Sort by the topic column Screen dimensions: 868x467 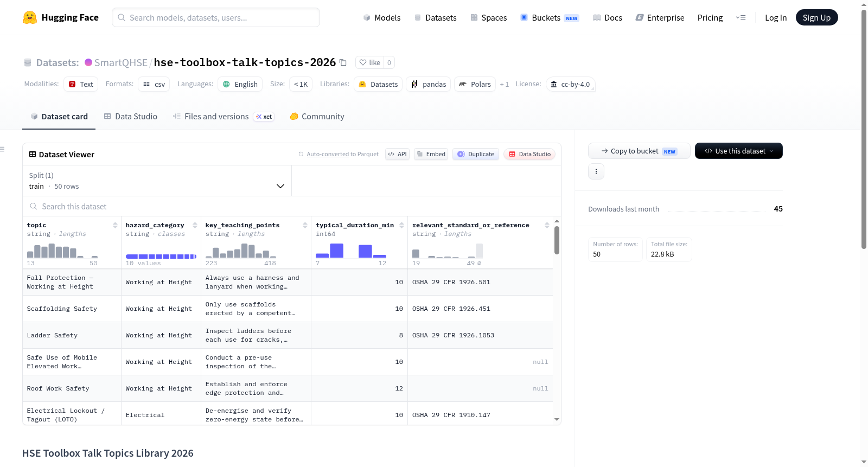115,225
